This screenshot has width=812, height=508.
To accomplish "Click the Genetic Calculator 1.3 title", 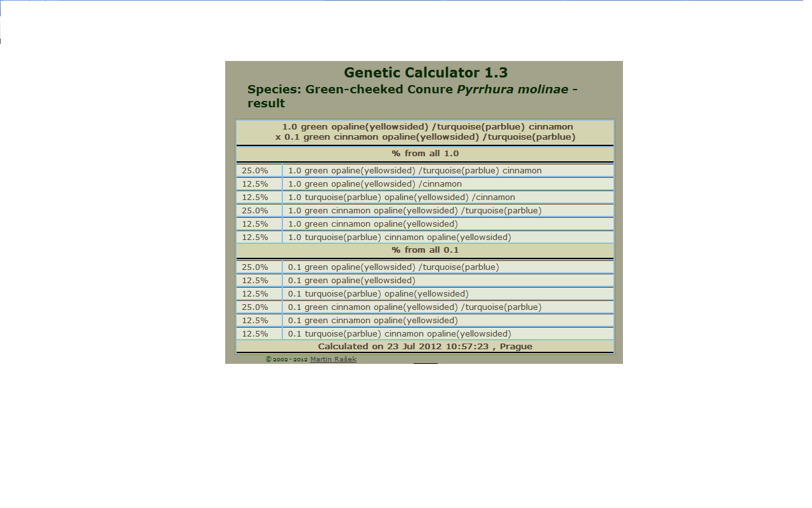I will pyautogui.click(x=426, y=72).
